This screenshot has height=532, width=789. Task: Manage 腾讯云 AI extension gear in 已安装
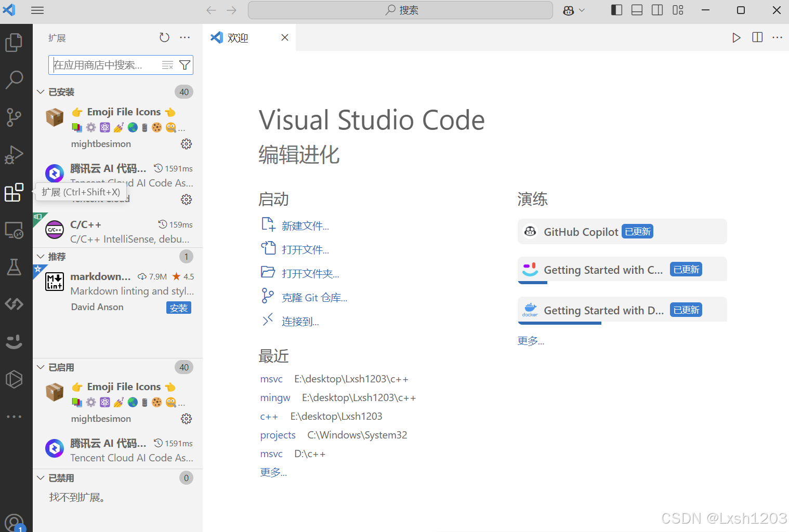click(186, 199)
